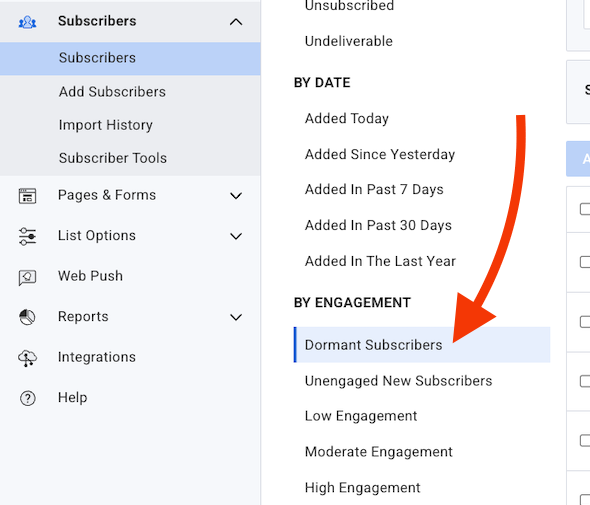
Task: Expand the List Options chevron
Action: [x=236, y=236]
